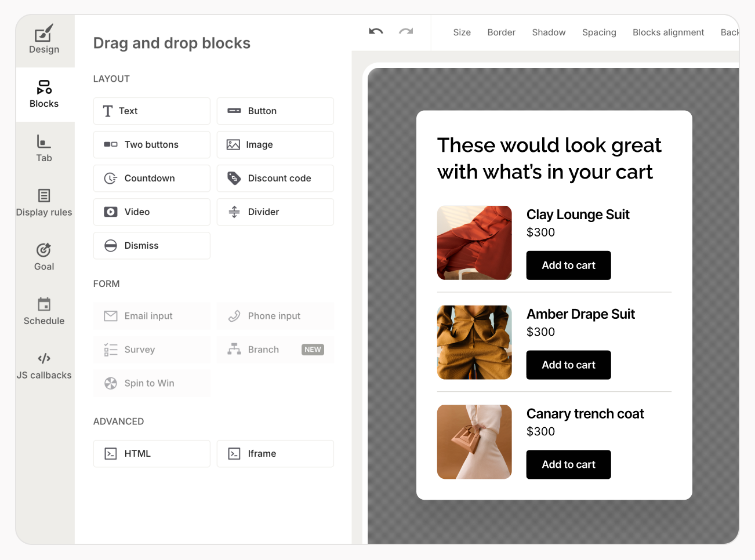Open the Goal panel
Screen dimensions: 755x560
[x=44, y=257]
